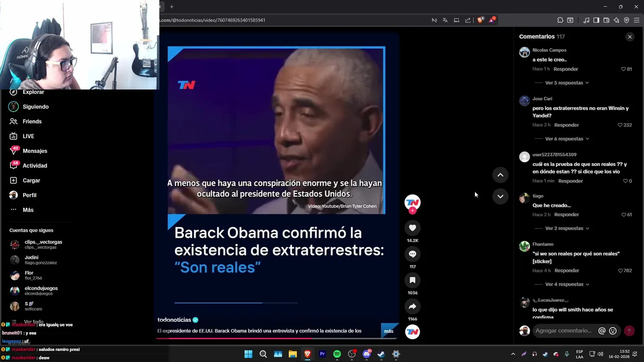Open Brave Leo AI sparkle icon
Image resolution: width=644 pixels, height=362 pixels.
[x=616, y=20]
